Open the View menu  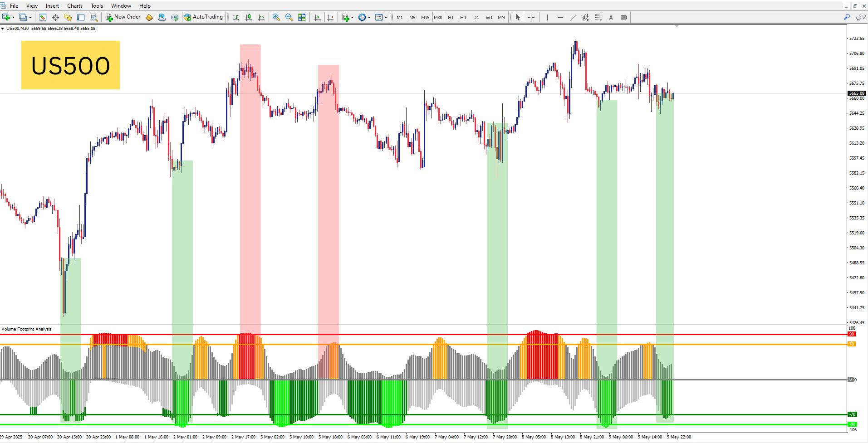point(32,6)
